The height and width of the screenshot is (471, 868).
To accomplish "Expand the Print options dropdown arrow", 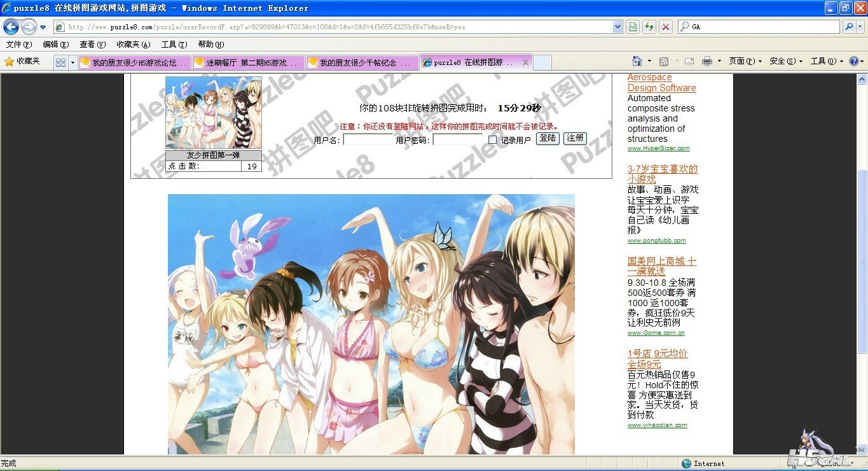I will [719, 61].
